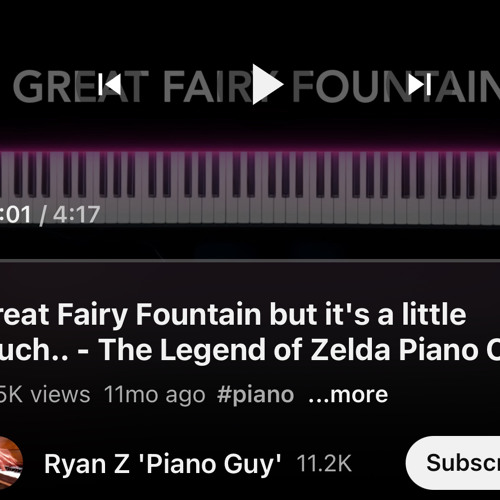Image resolution: width=500 pixels, height=500 pixels.
Task: Skip to the previous video
Action: pyautogui.click(x=109, y=84)
